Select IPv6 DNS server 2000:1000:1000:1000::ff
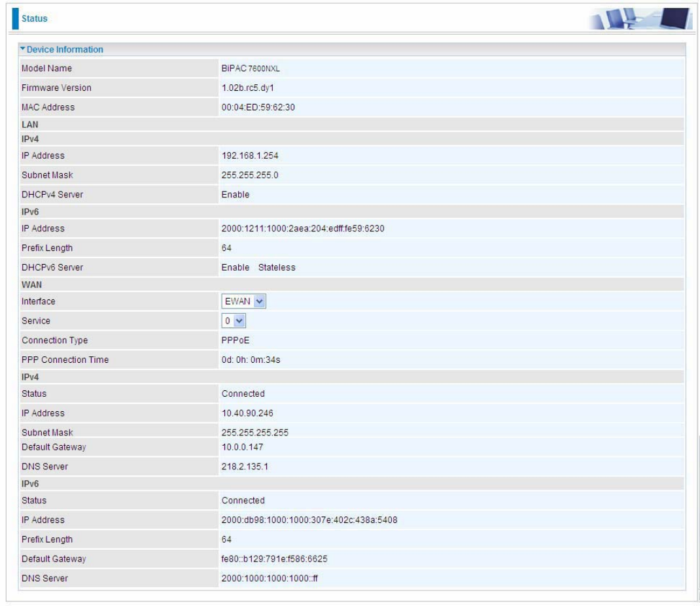 pyautogui.click(x=270, y=579)
